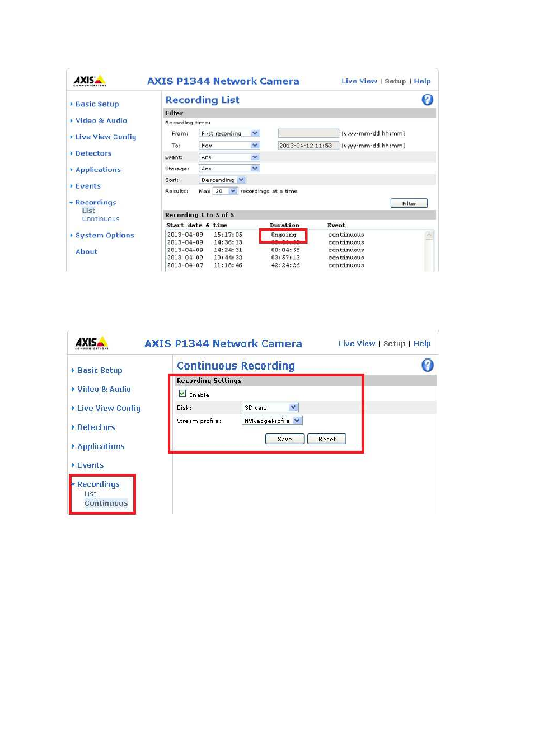The image size is (534, 756).
Task: Save the continuous recording settings
Action: (x=285, y=439)
